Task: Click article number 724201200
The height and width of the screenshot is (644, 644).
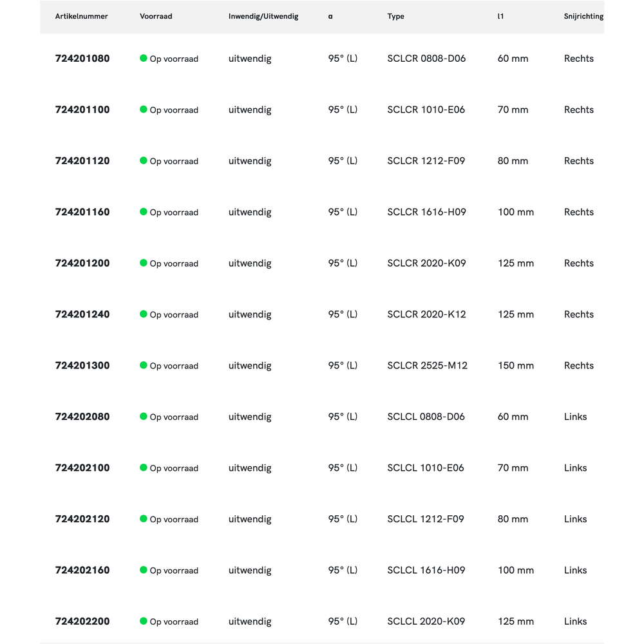Action: pyautogui.click(x=82, y=263)
